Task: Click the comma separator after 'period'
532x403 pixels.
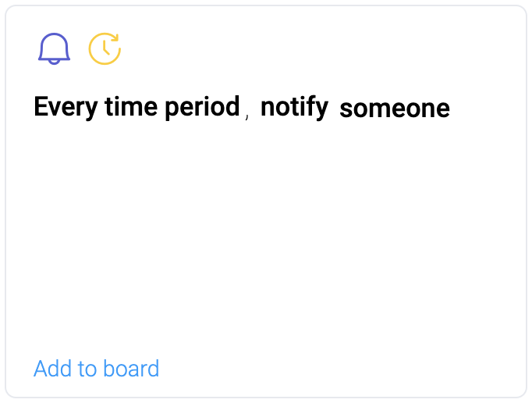Action: [x=247, y=116]
